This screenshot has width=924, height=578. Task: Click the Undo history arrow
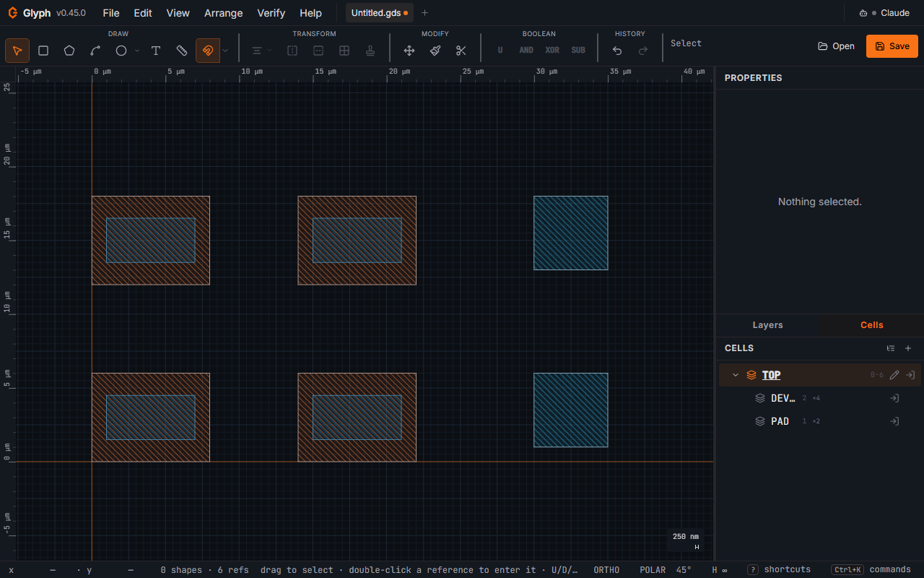point(617,51)
